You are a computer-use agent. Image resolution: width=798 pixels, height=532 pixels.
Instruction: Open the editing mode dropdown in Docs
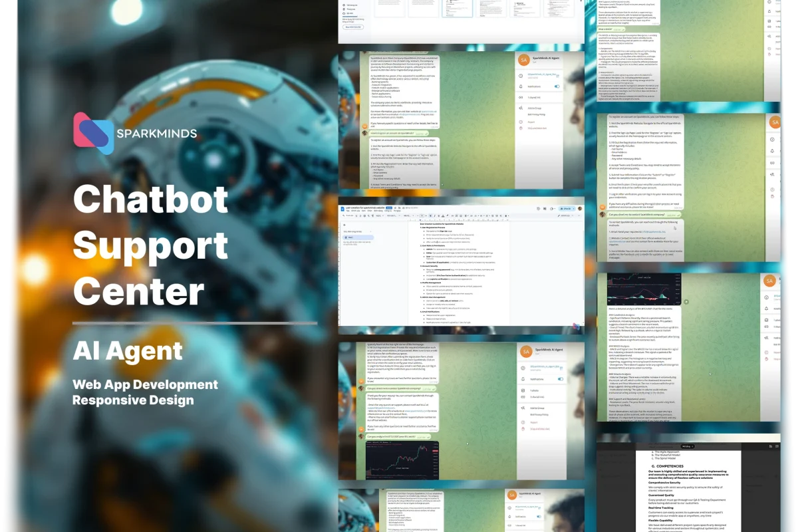pos(567,215)
